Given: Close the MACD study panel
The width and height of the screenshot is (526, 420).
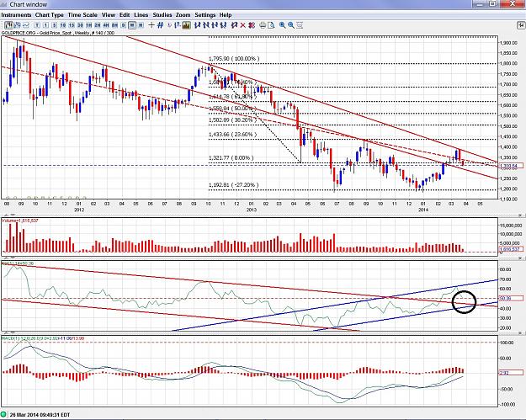Looking at the screenshot, I should (521, 332).
